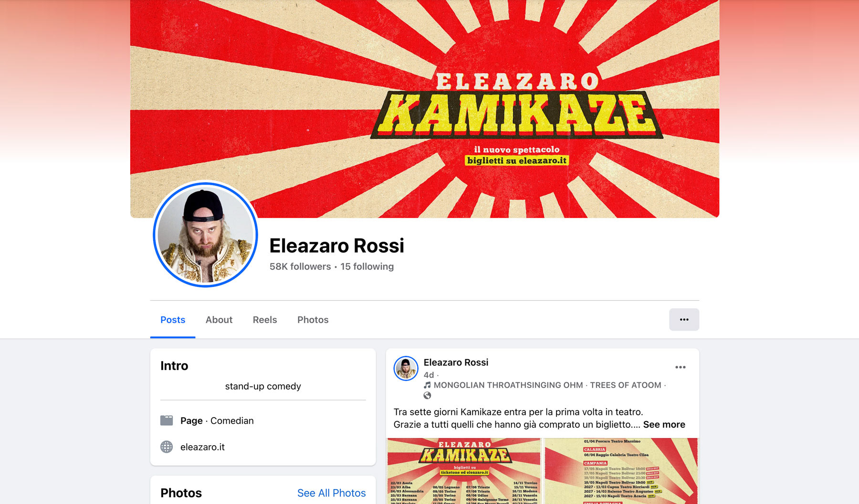The width and height of the screenshot is (859, 504).
Task: Select the Photos tab
Action: (313, 320)
